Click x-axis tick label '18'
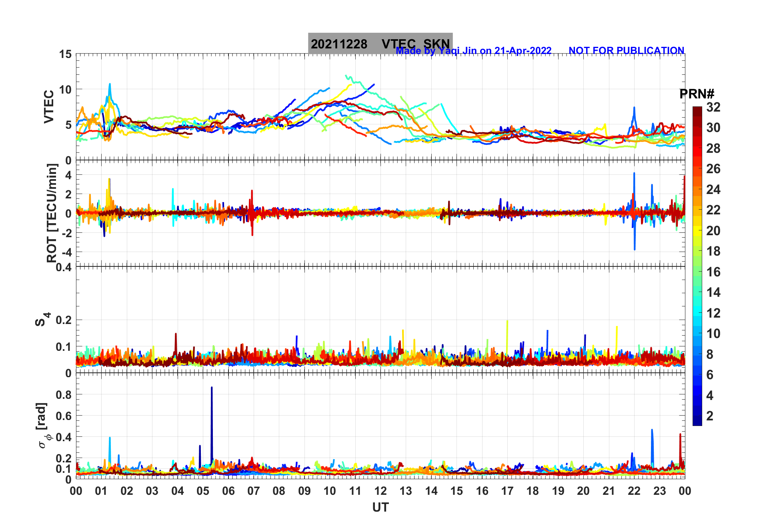Viewport: 761px width, 532px height. (533, 491)
